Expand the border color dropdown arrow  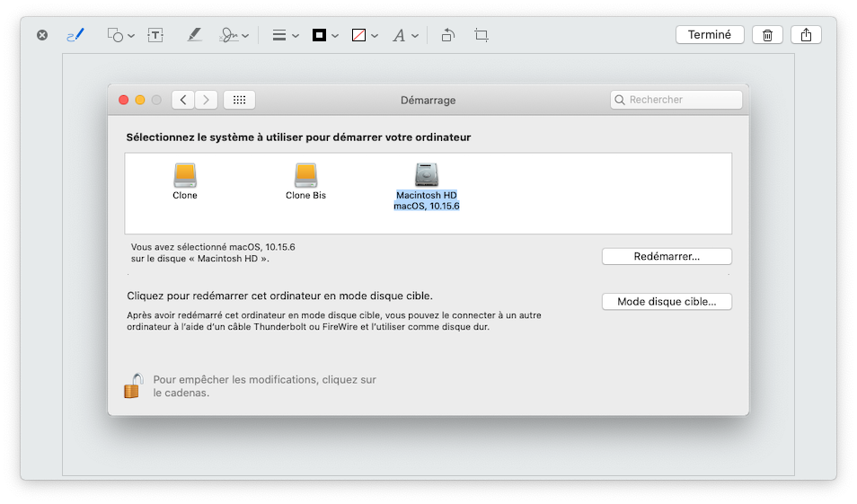click(335, 36)
